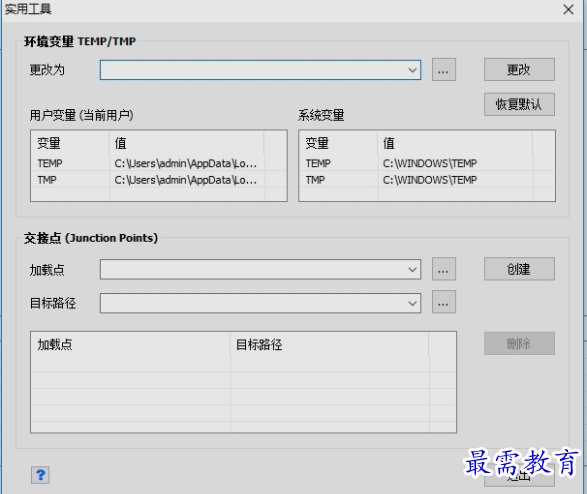Click browse button beside 加载点 field
This screenshot has width=587, height=494.
point(444,269)
